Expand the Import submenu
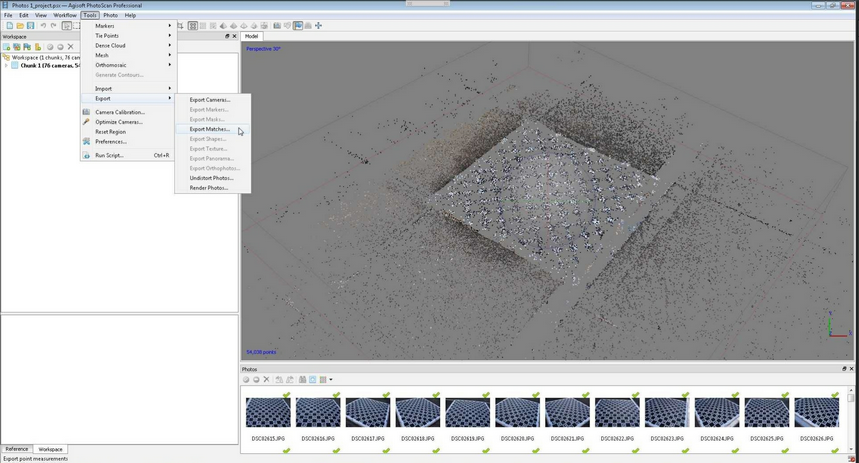The image size is (859, 463). (x=128, y=89)
